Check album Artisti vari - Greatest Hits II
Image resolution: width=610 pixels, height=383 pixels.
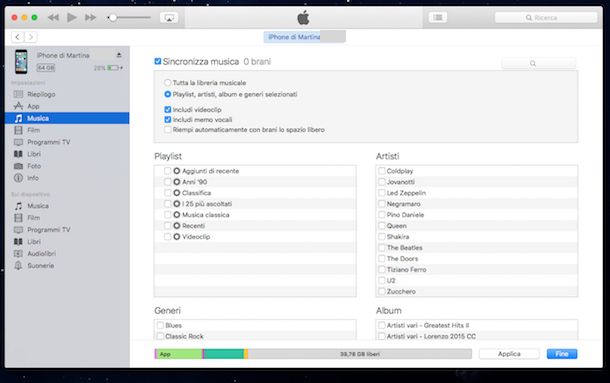click(382, 325)
